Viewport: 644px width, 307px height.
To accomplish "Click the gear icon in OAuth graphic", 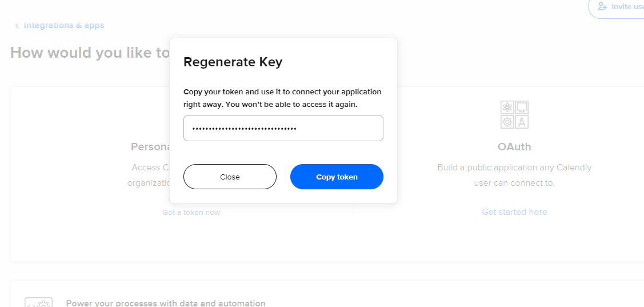I will click(x=507, y=122).
